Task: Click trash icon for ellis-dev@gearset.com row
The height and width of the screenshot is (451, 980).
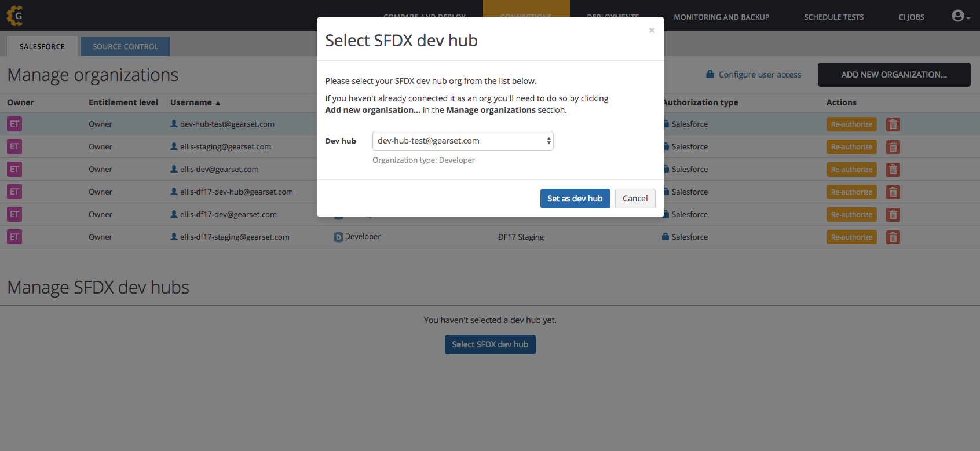Action: click(893, 170)
